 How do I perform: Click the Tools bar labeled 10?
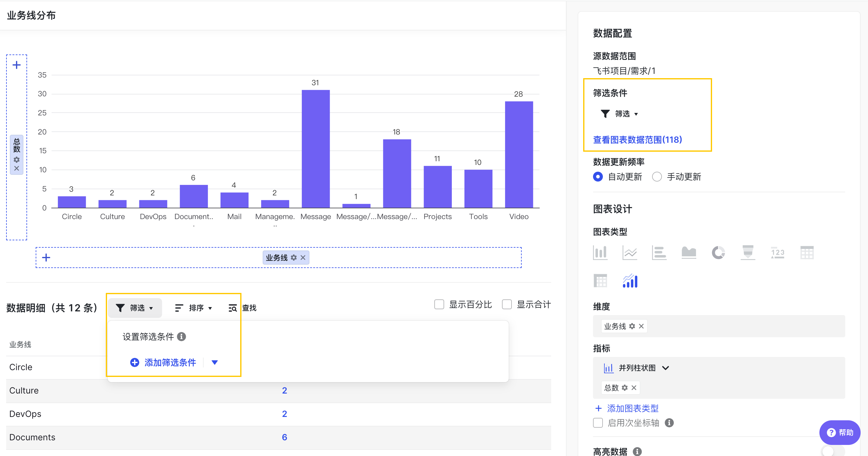click(479, 189)
